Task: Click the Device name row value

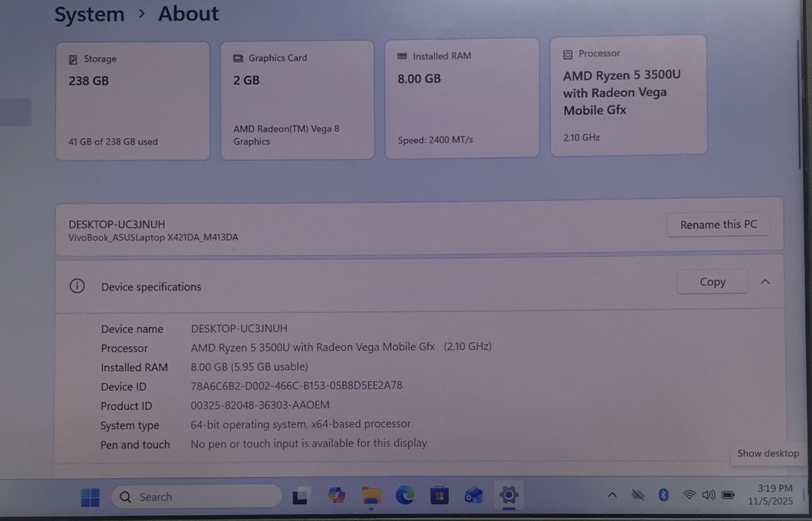Action: click(x=239, y=329)
